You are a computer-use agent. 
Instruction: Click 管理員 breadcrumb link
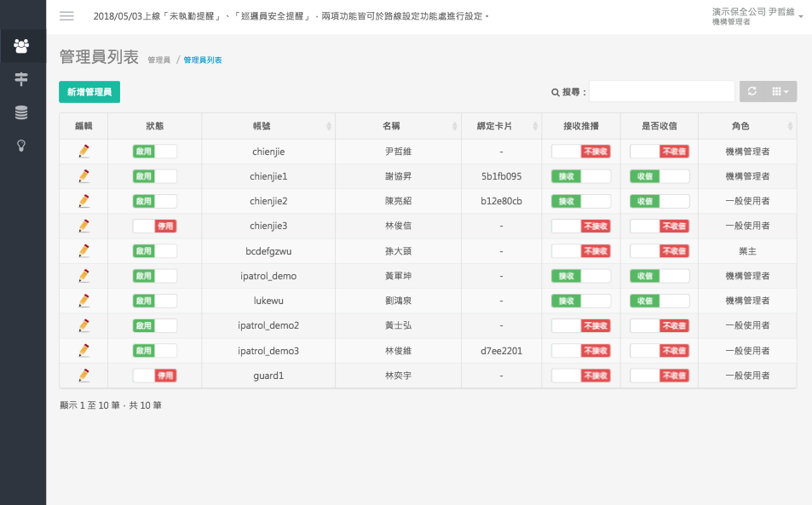158,60
